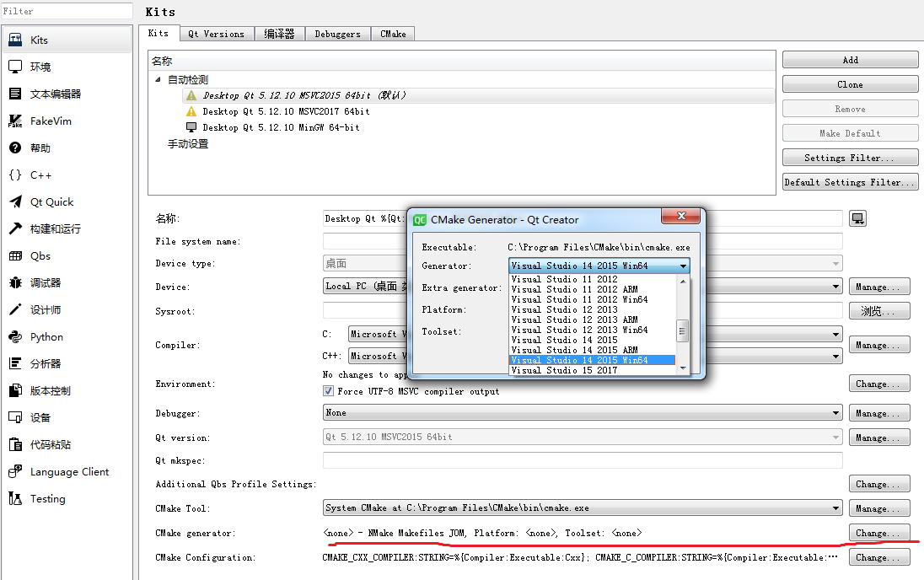Open the 环境 settings category
Screen dimensions: 924x580
point(67,67)
